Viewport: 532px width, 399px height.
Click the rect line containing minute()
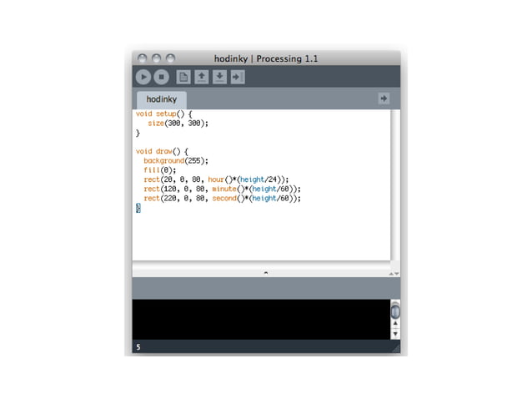click(x=223, y=189)
